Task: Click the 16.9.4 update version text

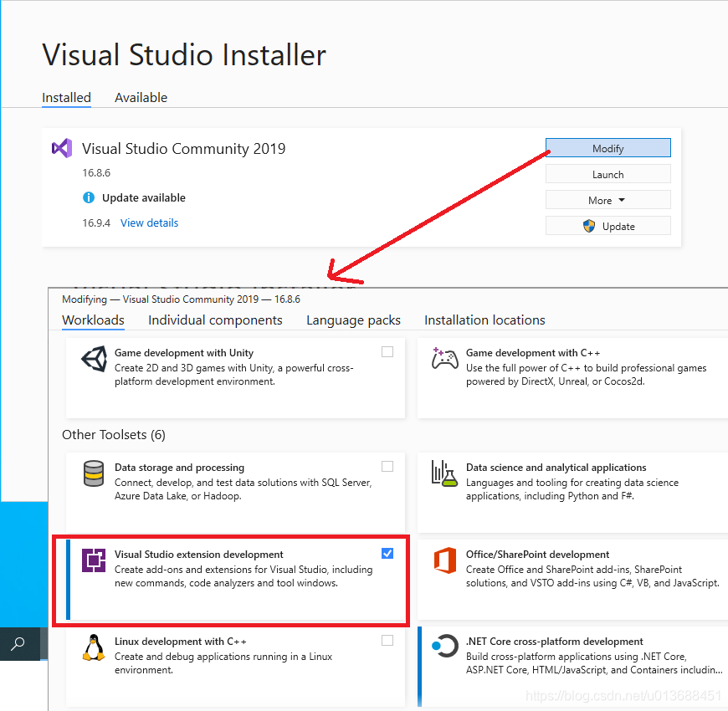Action: 96,223
